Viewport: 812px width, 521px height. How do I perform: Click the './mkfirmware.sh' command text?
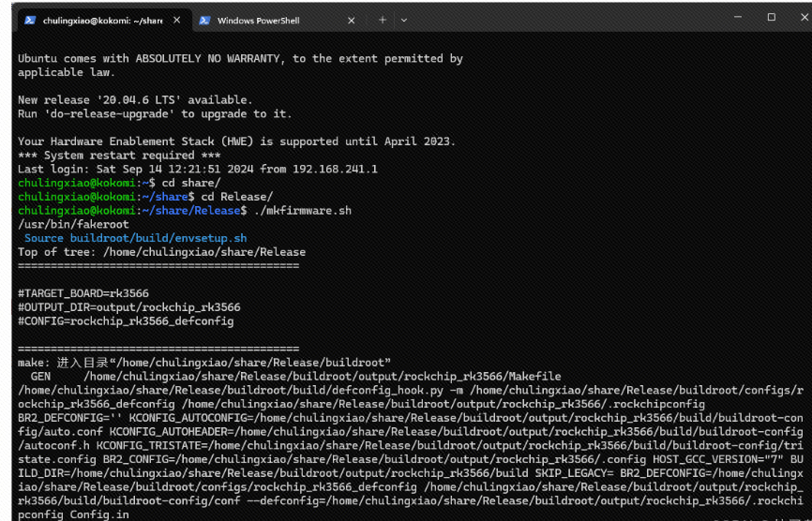pyautogui.click(x=303, y=211)
